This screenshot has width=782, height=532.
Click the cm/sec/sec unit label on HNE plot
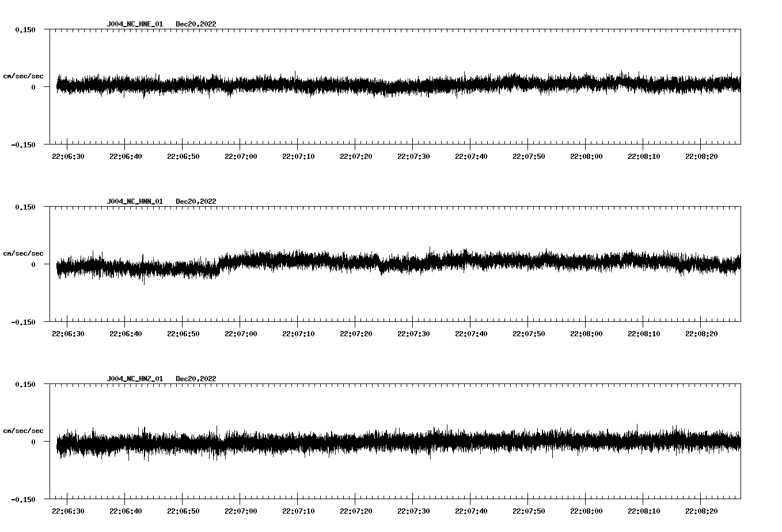[x=23, y=76]
